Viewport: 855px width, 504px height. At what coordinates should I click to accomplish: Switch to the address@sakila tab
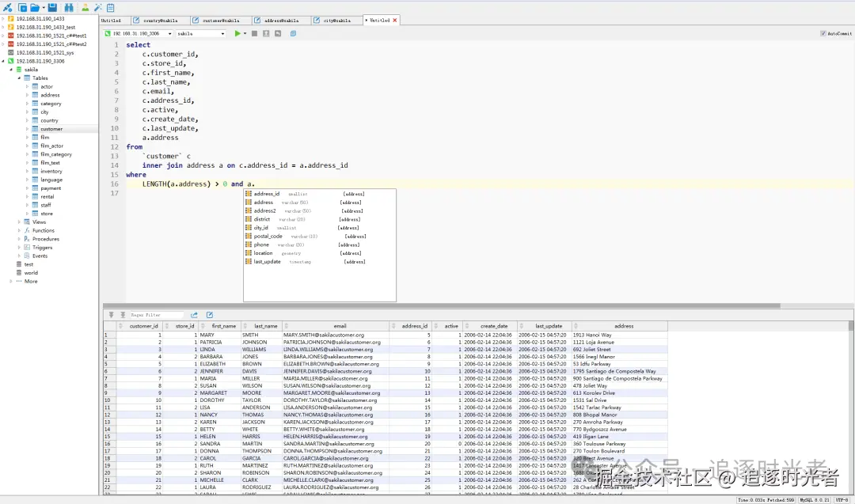click(280, 20)
